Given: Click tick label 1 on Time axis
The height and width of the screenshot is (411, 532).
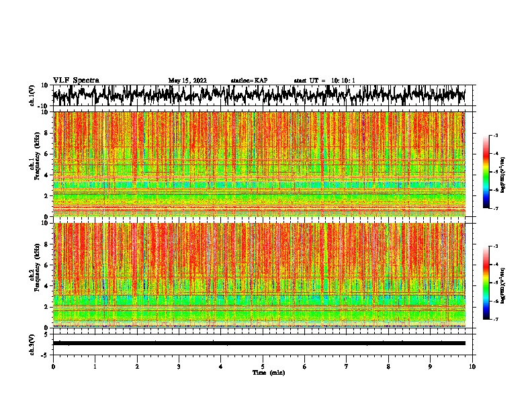Looking at the screenshot, I should [x=95, y=367].
